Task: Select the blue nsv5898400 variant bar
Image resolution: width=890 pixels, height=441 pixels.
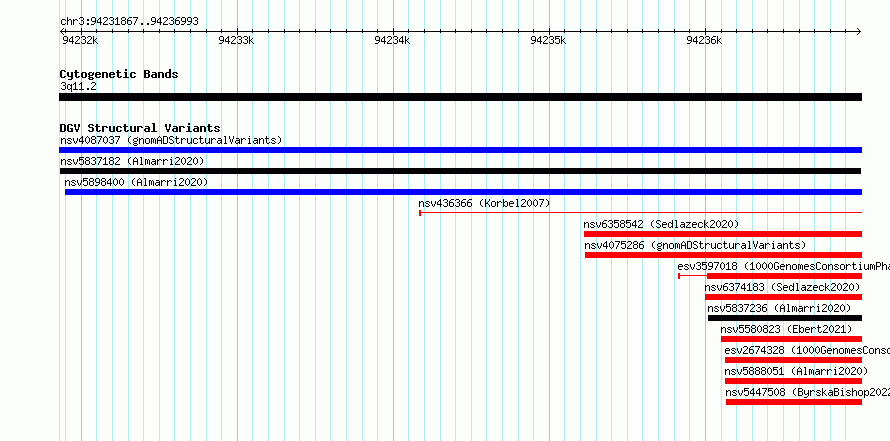Action: click(463, 192)
